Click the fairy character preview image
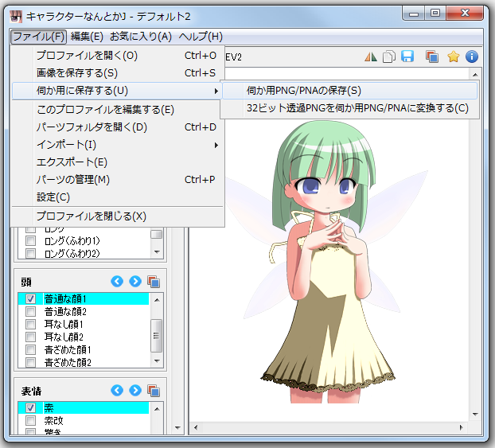 tap(329, 262)
